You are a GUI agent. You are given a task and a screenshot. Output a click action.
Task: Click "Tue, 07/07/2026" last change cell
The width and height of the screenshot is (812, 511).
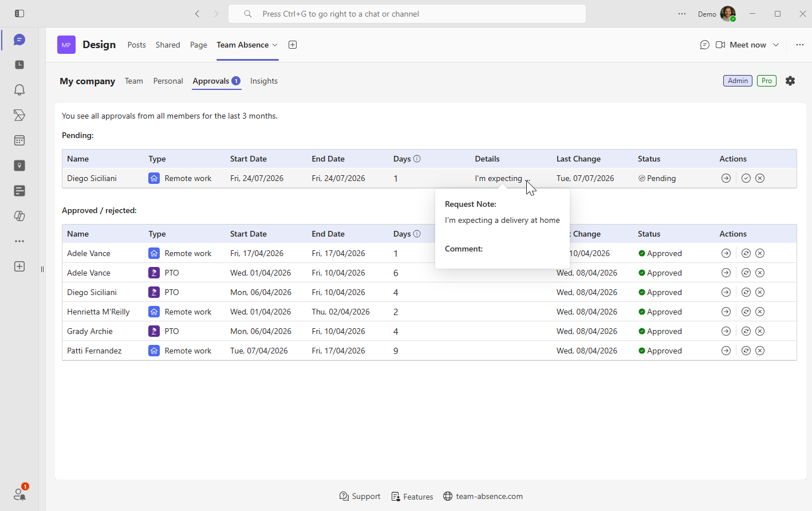tap(585, 178)
